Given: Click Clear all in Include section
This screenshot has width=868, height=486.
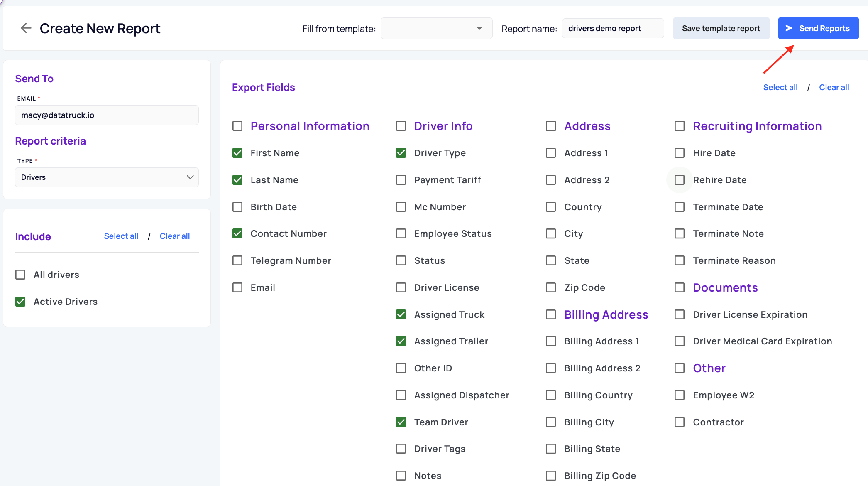Looking at the screenshot, I should coord(175,236).
